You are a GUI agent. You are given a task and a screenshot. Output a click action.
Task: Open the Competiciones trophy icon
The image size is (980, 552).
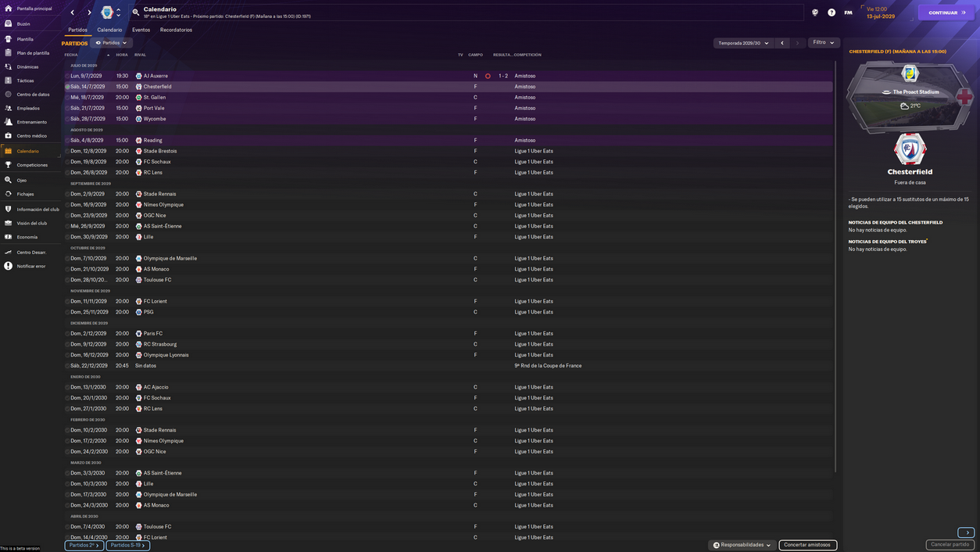click(x=8, y=165)
